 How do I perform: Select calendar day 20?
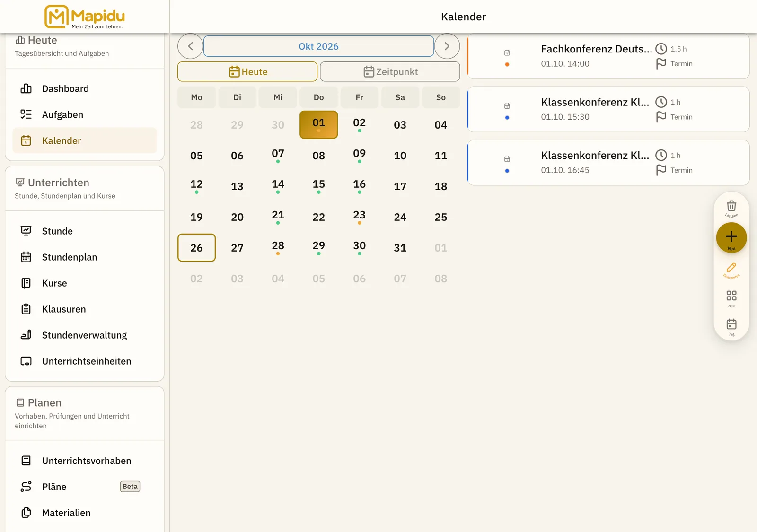coord(237,217)
